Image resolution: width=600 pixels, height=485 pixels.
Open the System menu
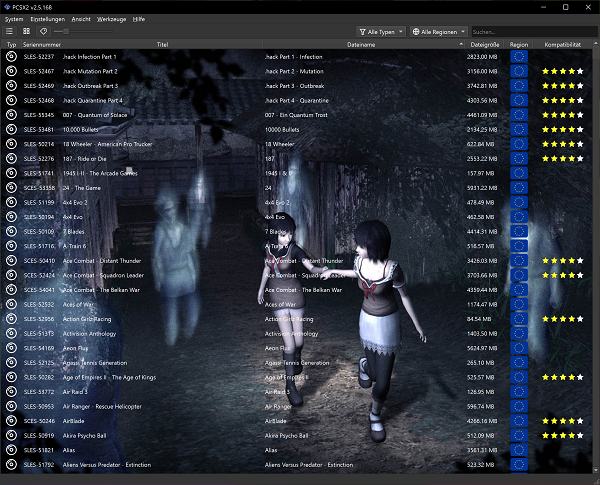14,19
